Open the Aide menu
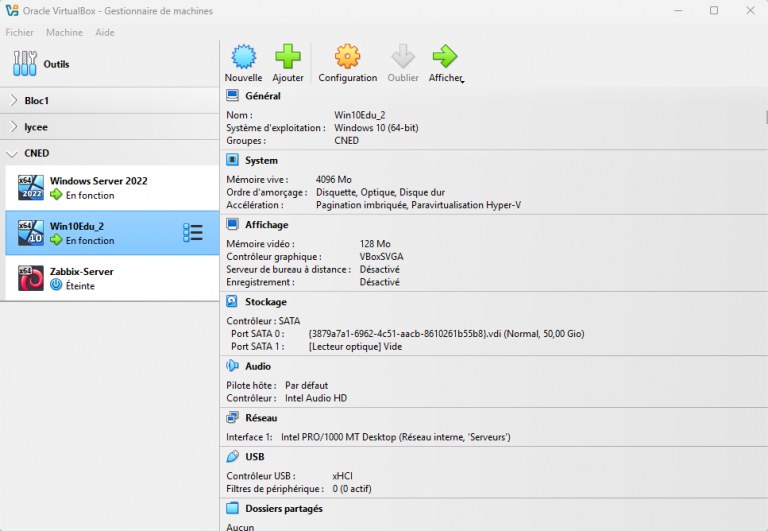Viewport: 768px width, 531px height. [105, 33]
